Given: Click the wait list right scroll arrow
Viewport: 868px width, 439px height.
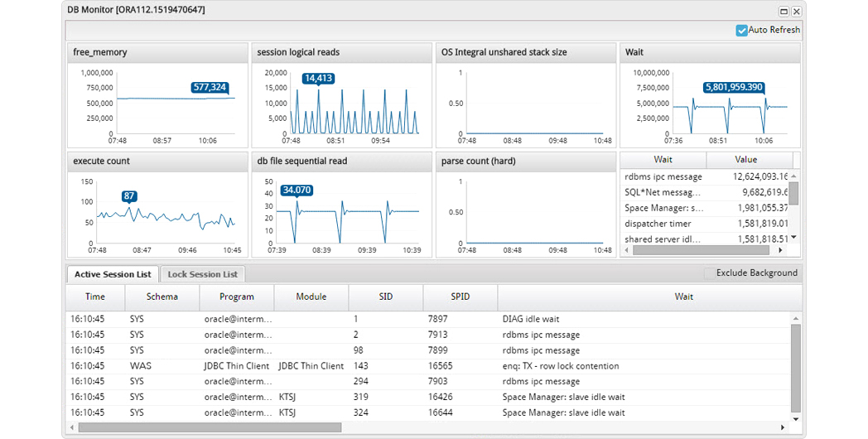Looking at the screenshot, I should click(780, 250).
